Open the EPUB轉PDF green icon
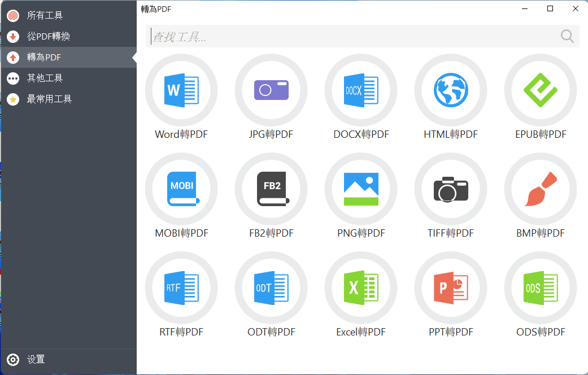588x375 pixels. 541,90
